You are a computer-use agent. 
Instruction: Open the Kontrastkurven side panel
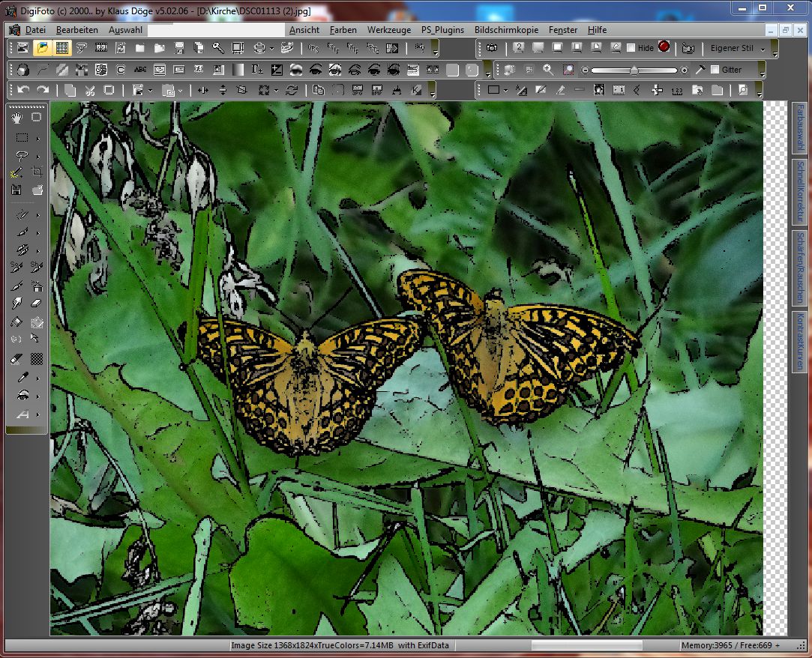coord(800,342)
